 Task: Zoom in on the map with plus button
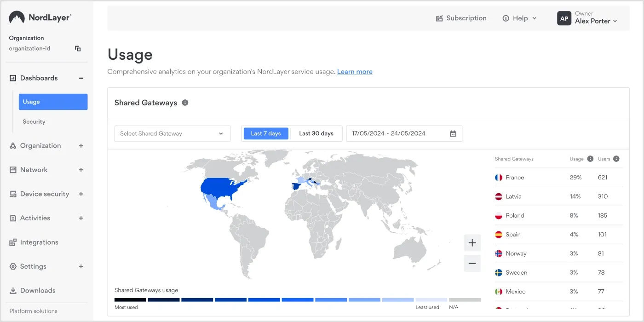pyautogui.click(x=472, y=243)
